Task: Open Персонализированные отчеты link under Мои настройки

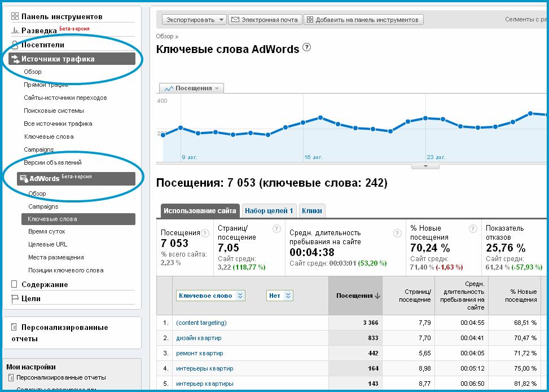Action: (62, 378)
